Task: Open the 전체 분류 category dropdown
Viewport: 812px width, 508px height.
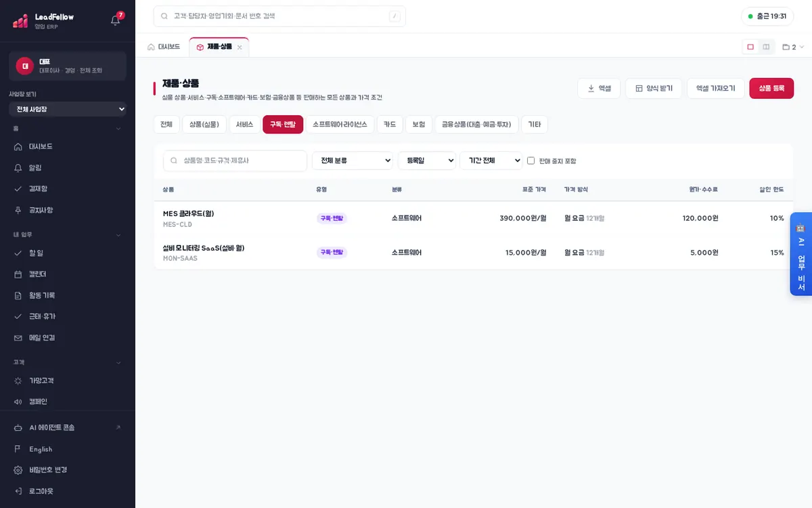Action: (353, 161)
